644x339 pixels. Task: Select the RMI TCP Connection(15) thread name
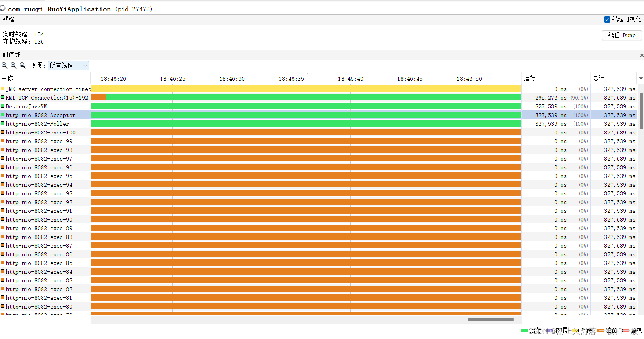48,98
